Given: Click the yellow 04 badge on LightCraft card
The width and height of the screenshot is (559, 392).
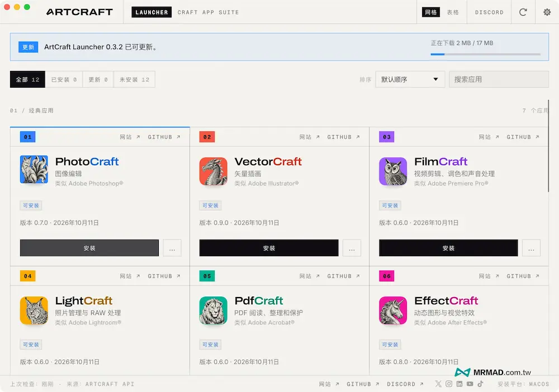Looking at the screenshot, I should click(x=27, y=276).
